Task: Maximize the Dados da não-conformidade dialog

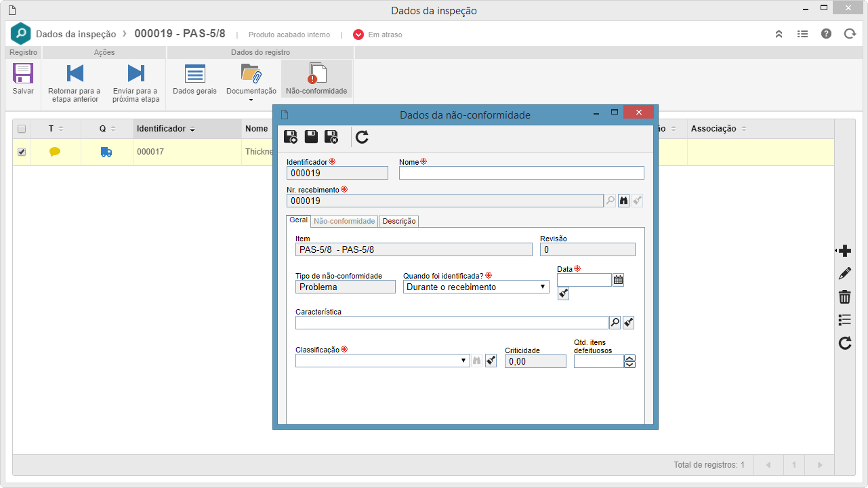Action: click(x=615, y=112)
